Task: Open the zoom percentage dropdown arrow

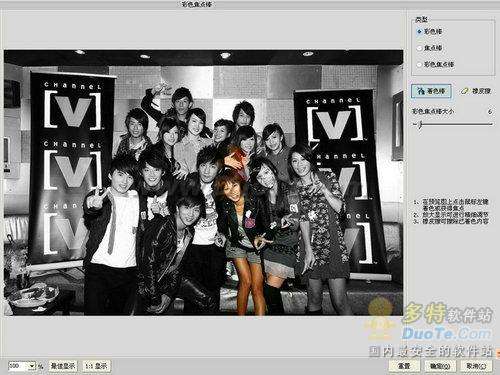Action: pos(32,366)
